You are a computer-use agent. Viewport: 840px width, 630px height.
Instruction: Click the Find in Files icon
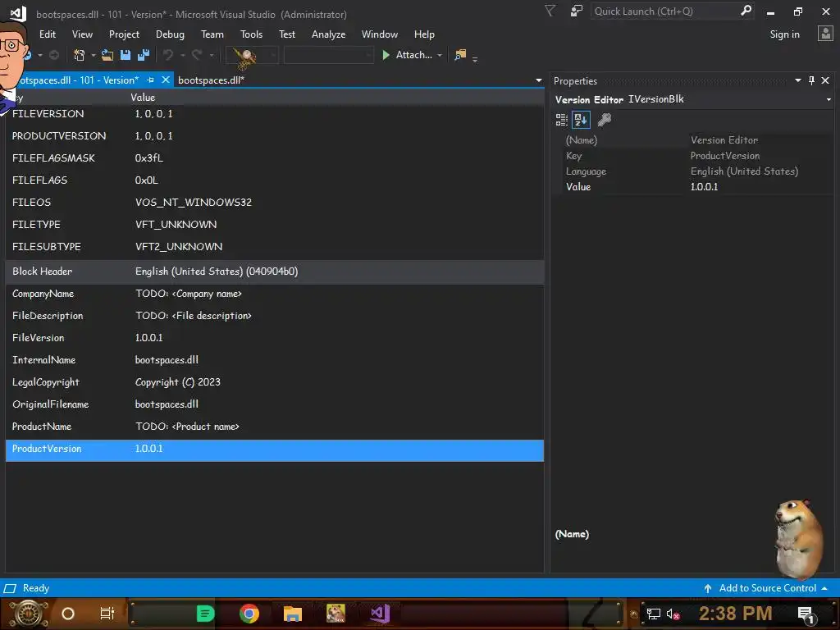460,55
